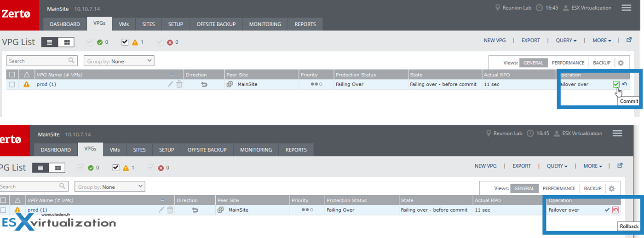The width and height of the screenshot is (644, 238).
Task: Toggle the warning status filter checkbox, top screenshot
Action: 125,42
